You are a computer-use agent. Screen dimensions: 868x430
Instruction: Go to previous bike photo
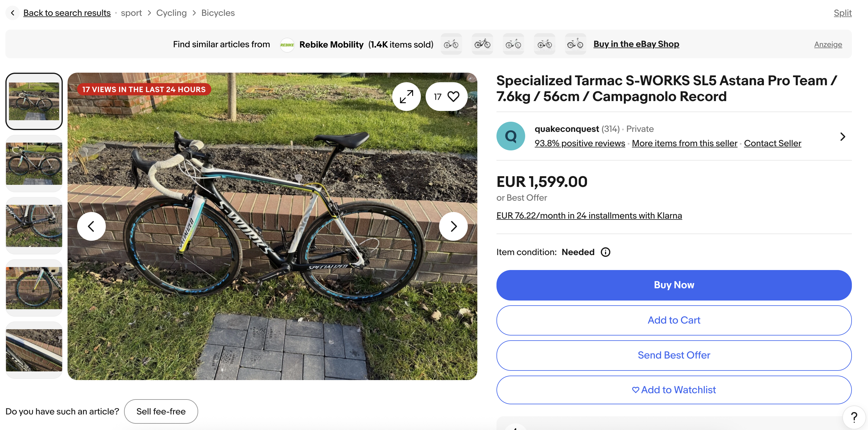[91, 226]
